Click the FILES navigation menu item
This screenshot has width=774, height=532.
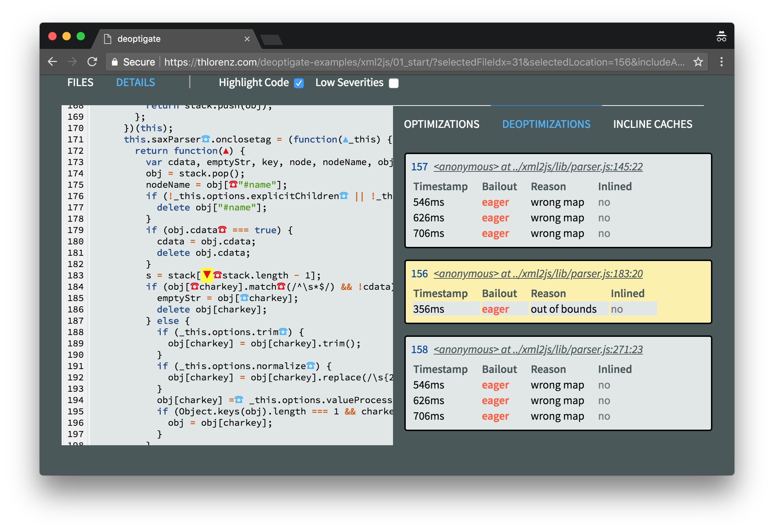79,82
